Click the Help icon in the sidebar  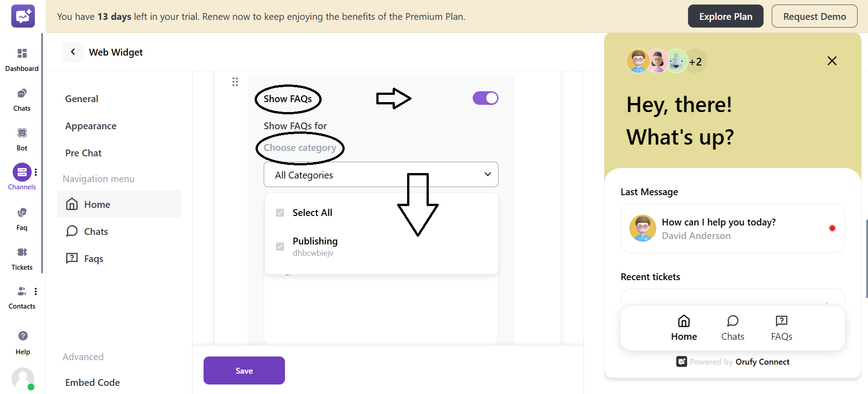23,336
